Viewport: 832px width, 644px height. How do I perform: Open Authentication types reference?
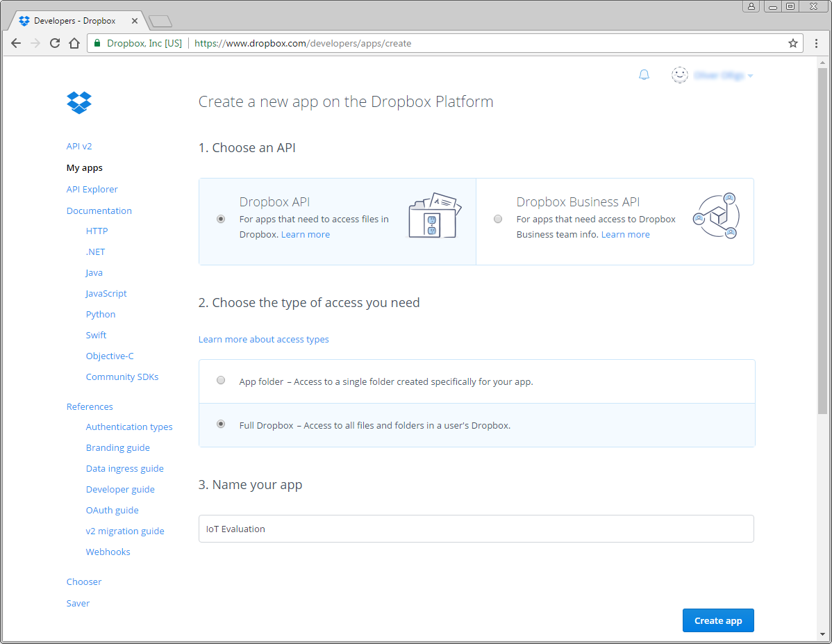pos(129,427)
